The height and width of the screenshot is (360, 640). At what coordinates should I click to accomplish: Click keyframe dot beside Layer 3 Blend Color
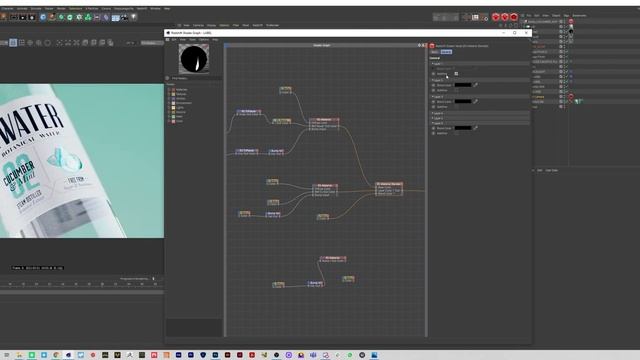[x=433, y=101]
